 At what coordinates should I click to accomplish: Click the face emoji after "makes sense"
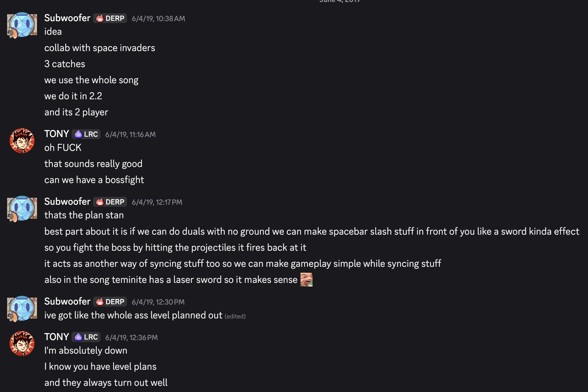pyautogui.click(x=306, y=280)
